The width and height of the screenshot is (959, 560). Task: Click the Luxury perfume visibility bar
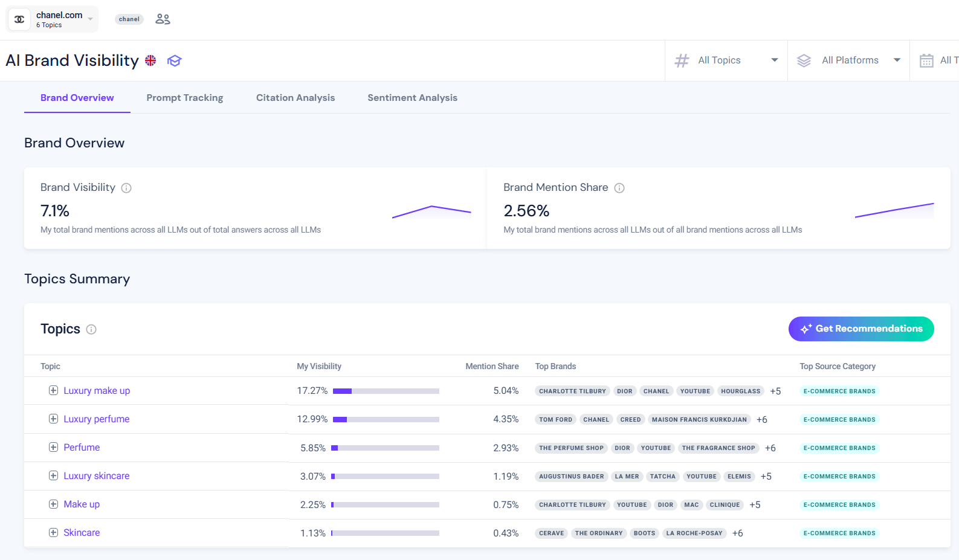[x=386, y=419]
